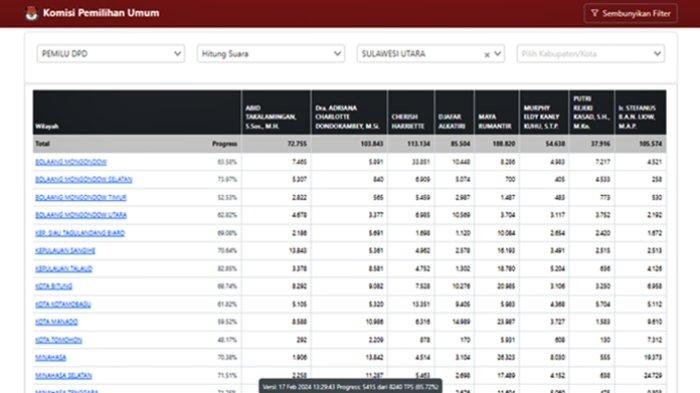The height and width of the screenshot is (393, 700).
Task: Click progress percentage of KOTA MANADO row
Action: (x=227, y=322)
